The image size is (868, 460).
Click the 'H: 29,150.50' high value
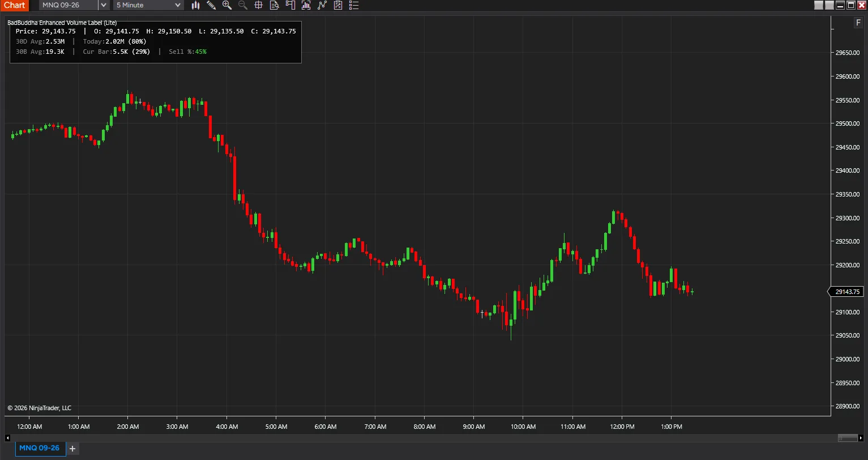pyautogui.click(x=169, y=31)
